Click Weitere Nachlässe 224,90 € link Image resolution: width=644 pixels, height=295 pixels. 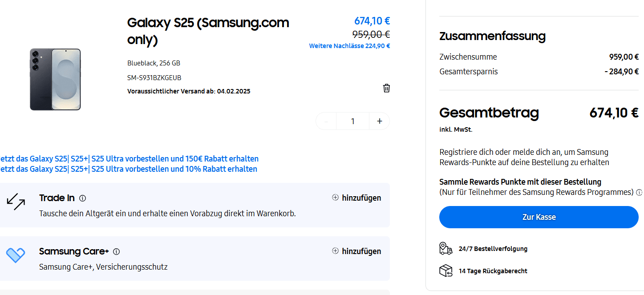coord(349,46)
